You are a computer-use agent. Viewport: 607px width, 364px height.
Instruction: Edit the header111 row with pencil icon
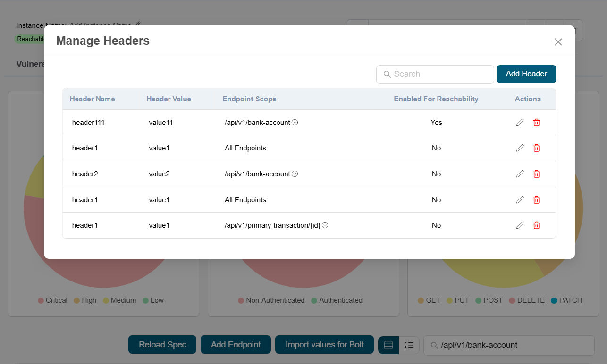coord(520,123)
